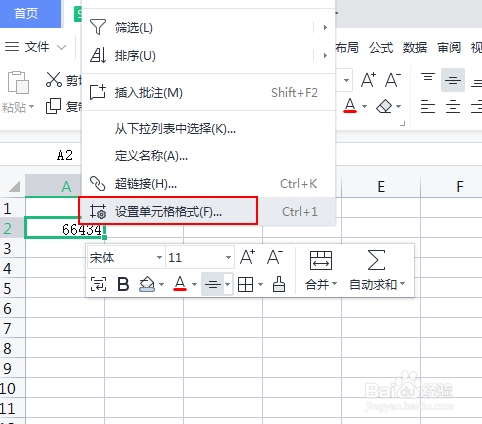The height and width of the screenshot is (424, 482).
Task: Apply fill color bucket in mini toolbar
Action: click(x=147, y=285)
